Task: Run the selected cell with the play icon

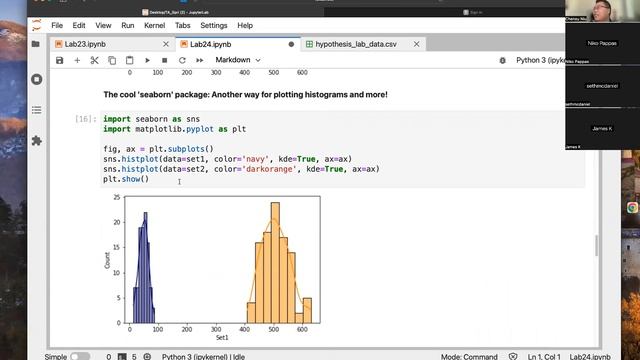Action: (147, 60)
